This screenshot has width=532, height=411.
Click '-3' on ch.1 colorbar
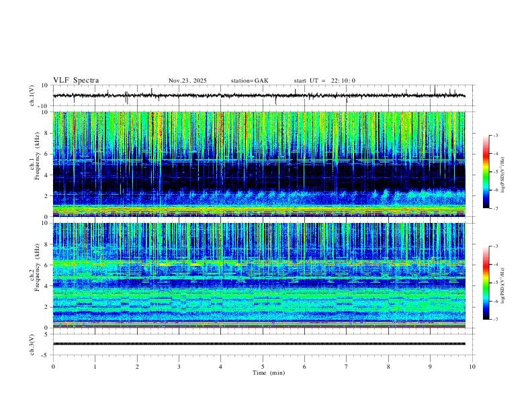click(x=495, y=135)
